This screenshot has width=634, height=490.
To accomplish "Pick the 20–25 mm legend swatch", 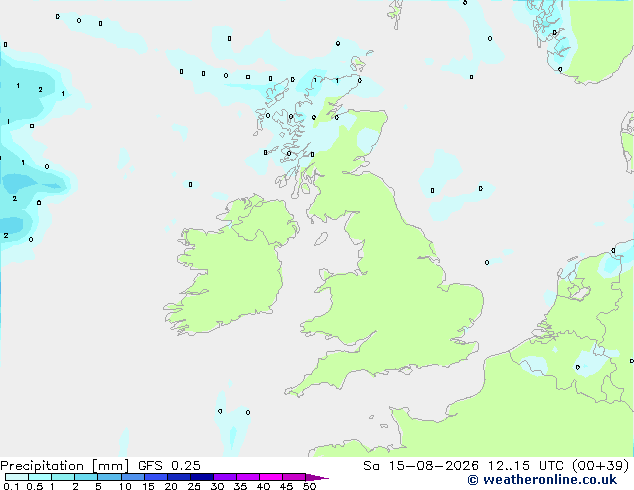I will tap(178, 477).
